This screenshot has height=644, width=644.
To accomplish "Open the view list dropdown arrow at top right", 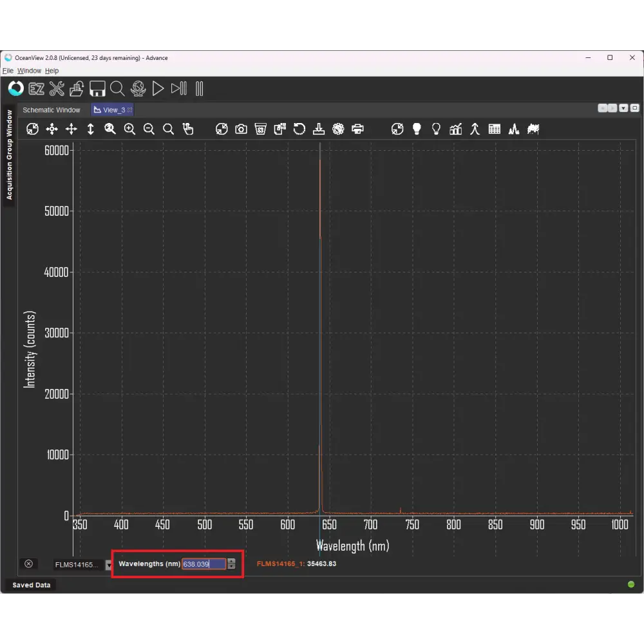I will [623, 108].
